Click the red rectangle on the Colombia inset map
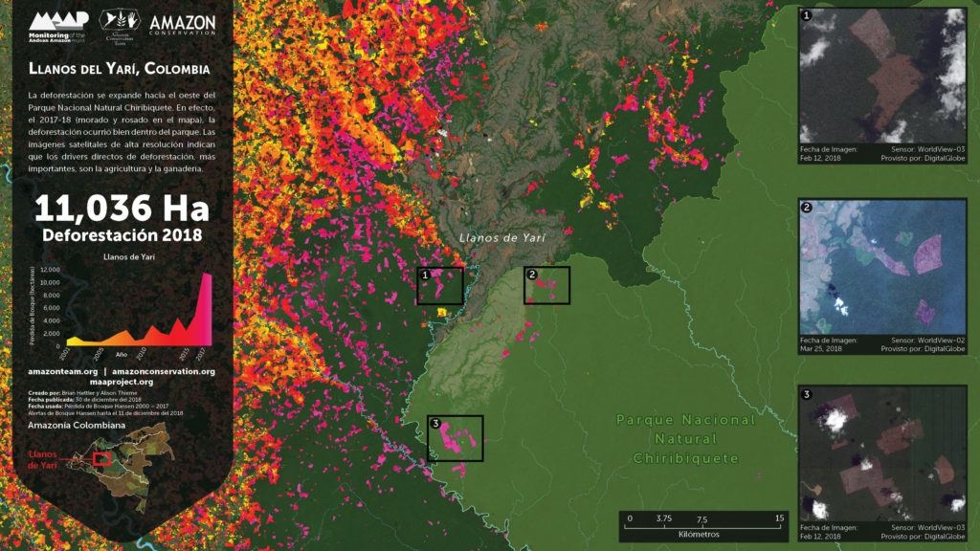980x551 pixels. tap(101, 459)
